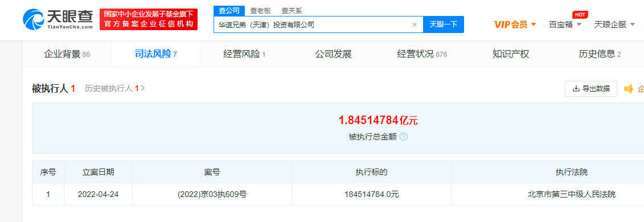The width and height of the screenshot is (644, 222).
Task: Click the court name 北京市第三中级人民法院
Action: [x=572, y=195]
